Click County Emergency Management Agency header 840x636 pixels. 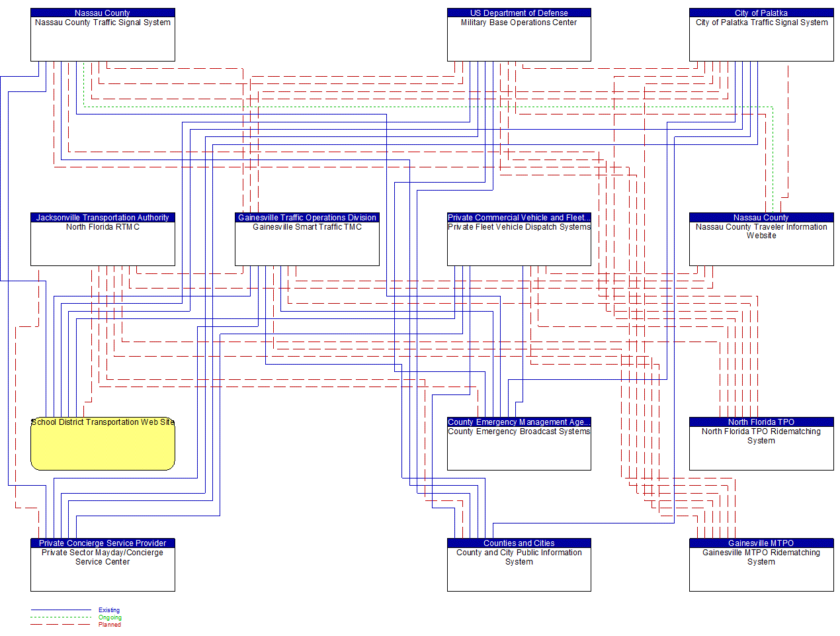[x=519, y=422]
